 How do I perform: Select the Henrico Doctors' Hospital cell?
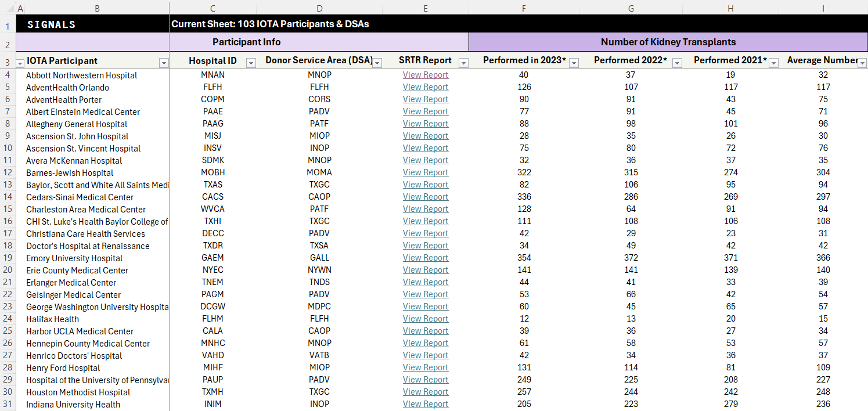click(x=97, y=356)
